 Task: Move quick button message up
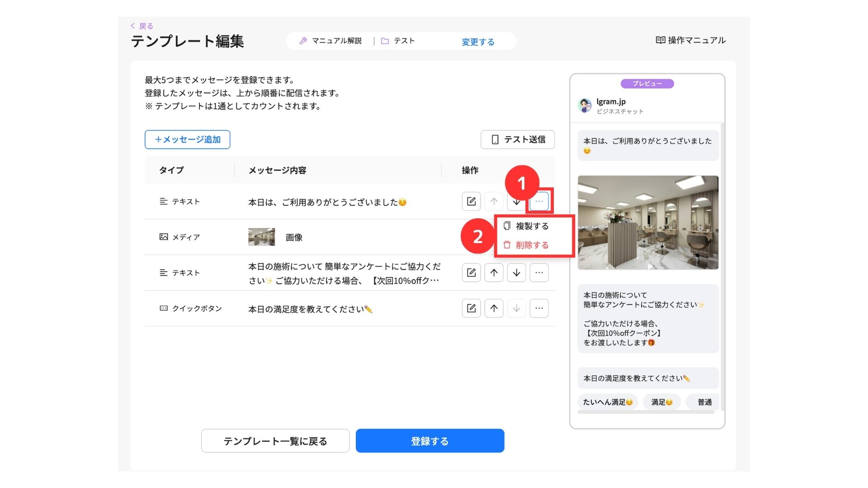[x=494, y=308]
